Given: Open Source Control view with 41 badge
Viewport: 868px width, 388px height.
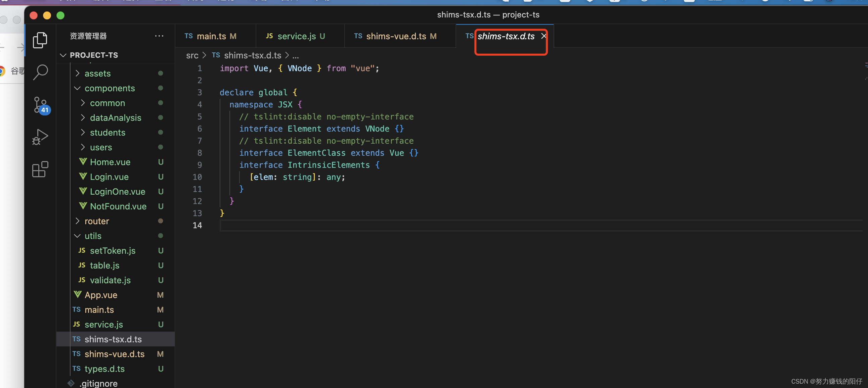Looking at the screenshot, I should click(40, 105).
